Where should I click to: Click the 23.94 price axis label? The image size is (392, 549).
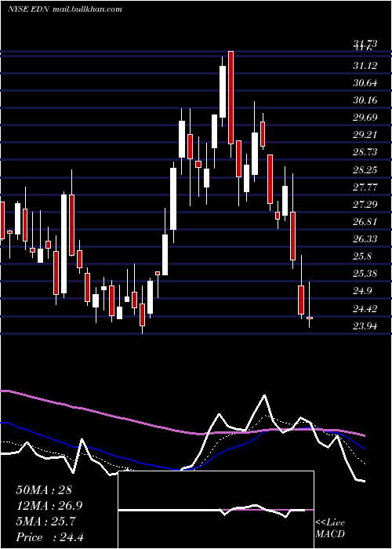coord(365,326)
